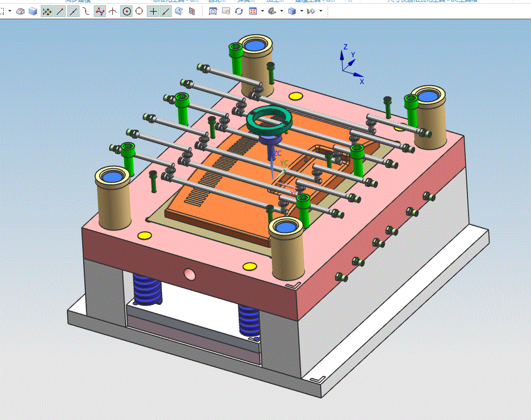Toggle Quadrant Point snapping
The height and width of the screenshot is (420, 531).
pos(139,12)
